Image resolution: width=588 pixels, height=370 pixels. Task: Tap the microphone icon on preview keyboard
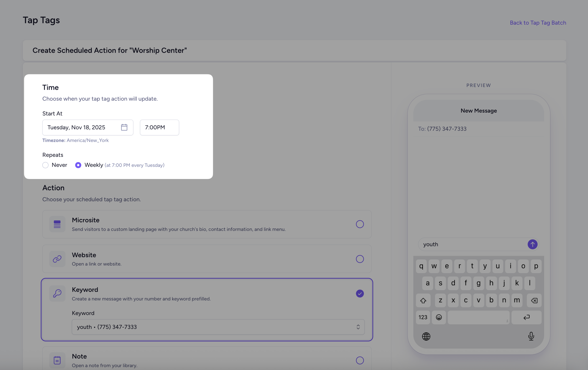tap(531, 336)
